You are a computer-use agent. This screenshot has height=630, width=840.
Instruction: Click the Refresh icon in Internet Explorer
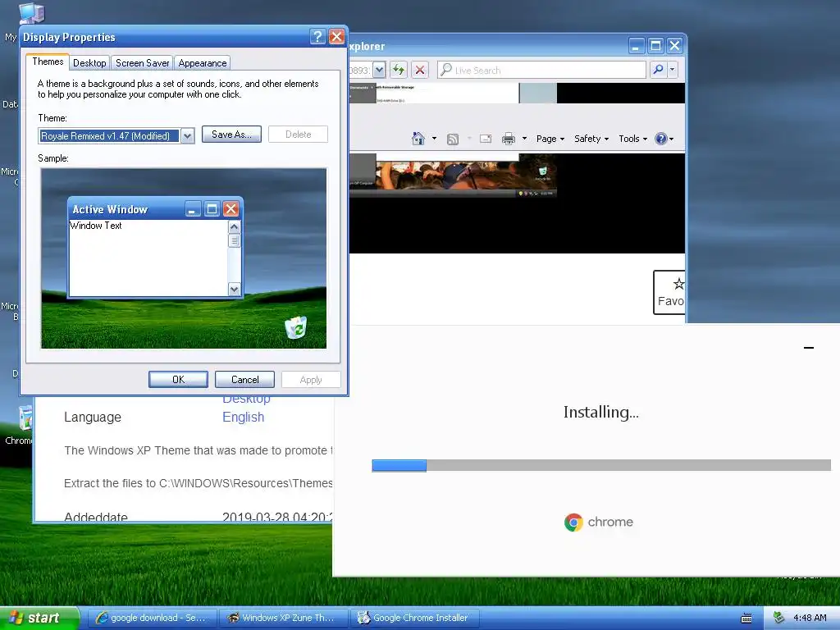[398, 70]
